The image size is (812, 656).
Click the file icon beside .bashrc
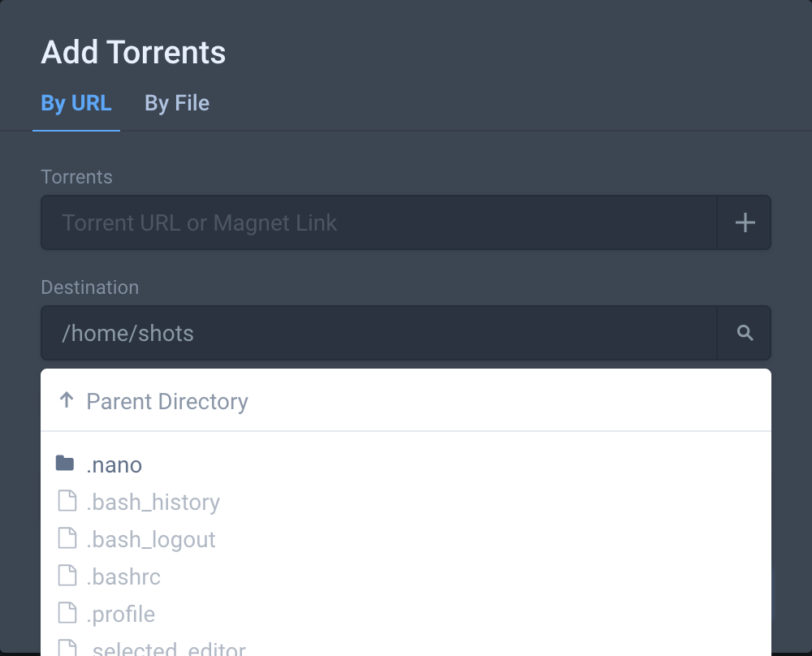click(x=67, y=575)
